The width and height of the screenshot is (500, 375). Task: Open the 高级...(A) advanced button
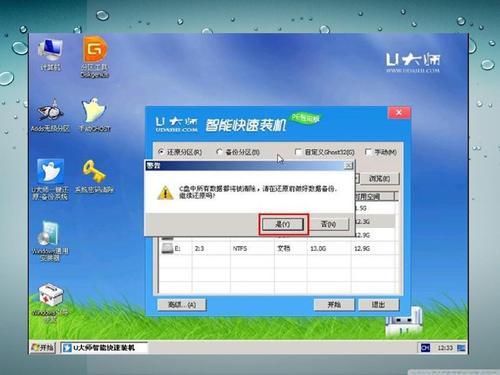point(182,305)
